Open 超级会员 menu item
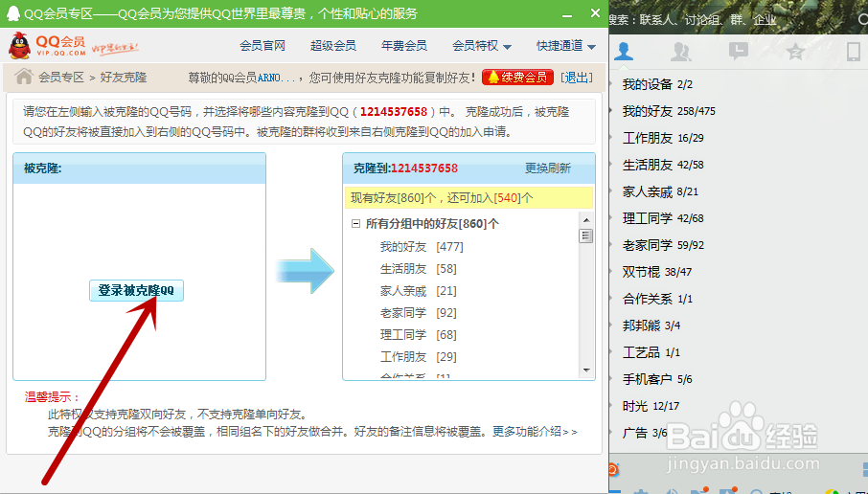Viewport: 868px width, 494px height. 333,46
